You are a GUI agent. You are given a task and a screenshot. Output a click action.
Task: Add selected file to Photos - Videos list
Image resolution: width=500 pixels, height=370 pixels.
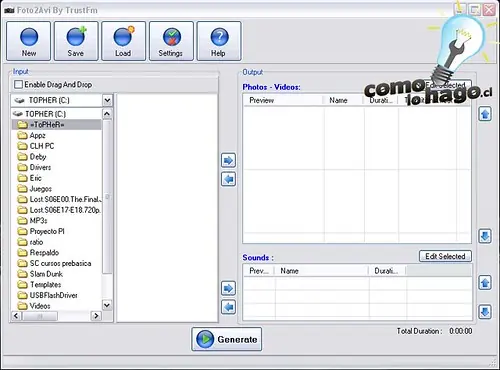[x=228, y=160]
